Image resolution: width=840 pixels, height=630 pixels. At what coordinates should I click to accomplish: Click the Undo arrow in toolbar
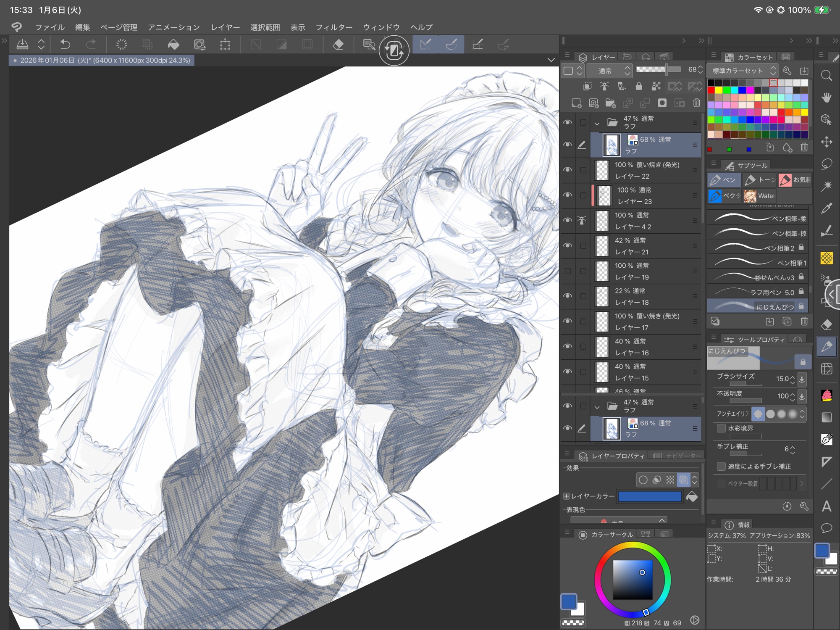pos(65,44)
